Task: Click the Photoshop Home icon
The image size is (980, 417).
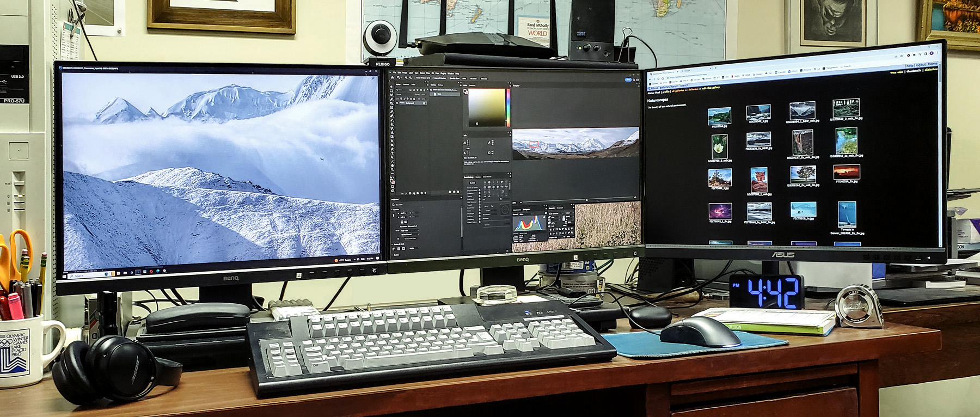Action: tap(393, 77)
